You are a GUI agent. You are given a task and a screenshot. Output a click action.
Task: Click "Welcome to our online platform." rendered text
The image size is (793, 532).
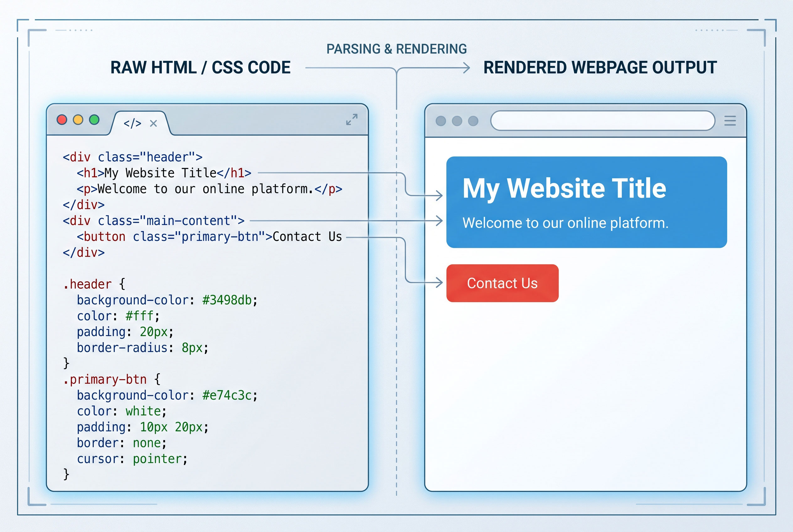[x=565, y=223]
